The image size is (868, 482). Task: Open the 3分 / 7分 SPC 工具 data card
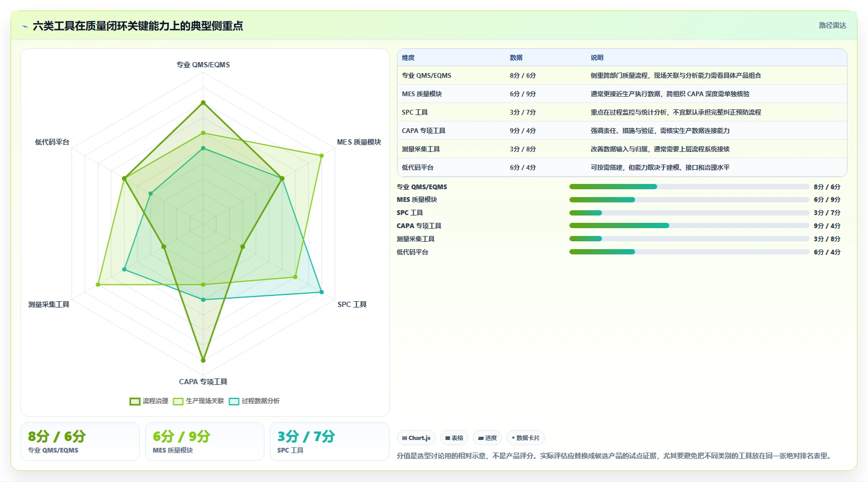click(x=329, y=442)
